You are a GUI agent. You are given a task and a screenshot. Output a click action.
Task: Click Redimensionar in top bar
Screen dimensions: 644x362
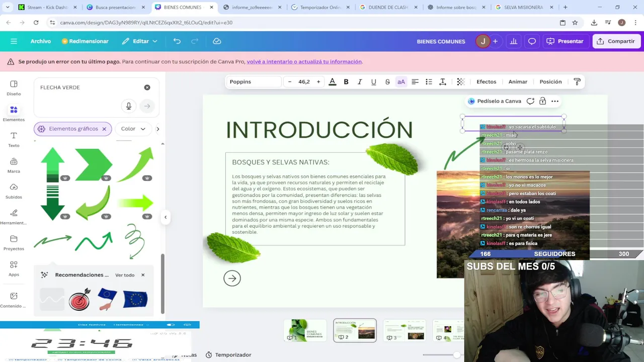tap(85, 41)
